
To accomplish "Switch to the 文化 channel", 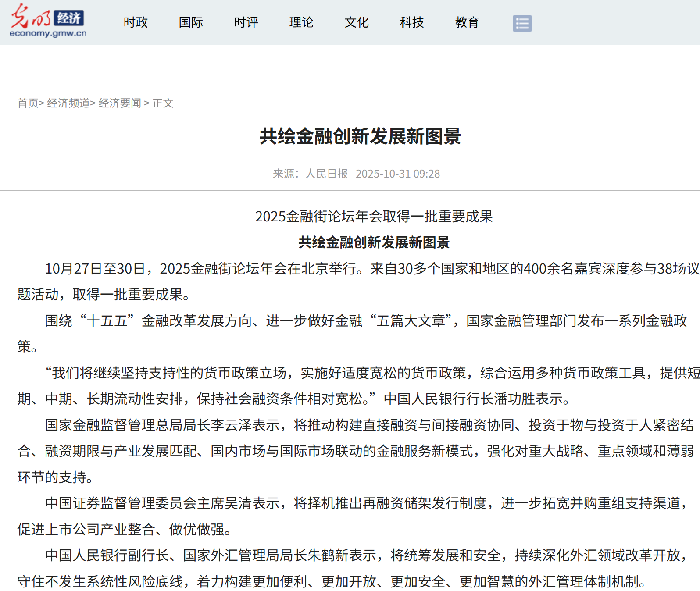I will 357,22.
